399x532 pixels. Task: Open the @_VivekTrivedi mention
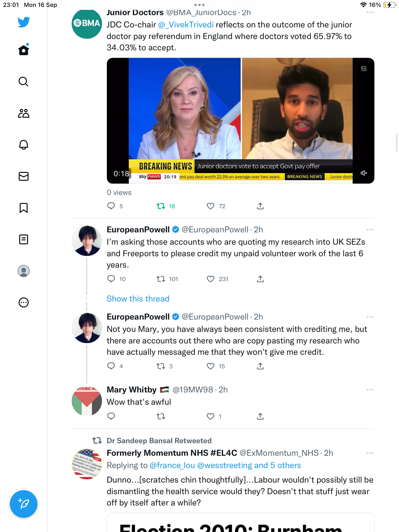(x=186, y=25)
